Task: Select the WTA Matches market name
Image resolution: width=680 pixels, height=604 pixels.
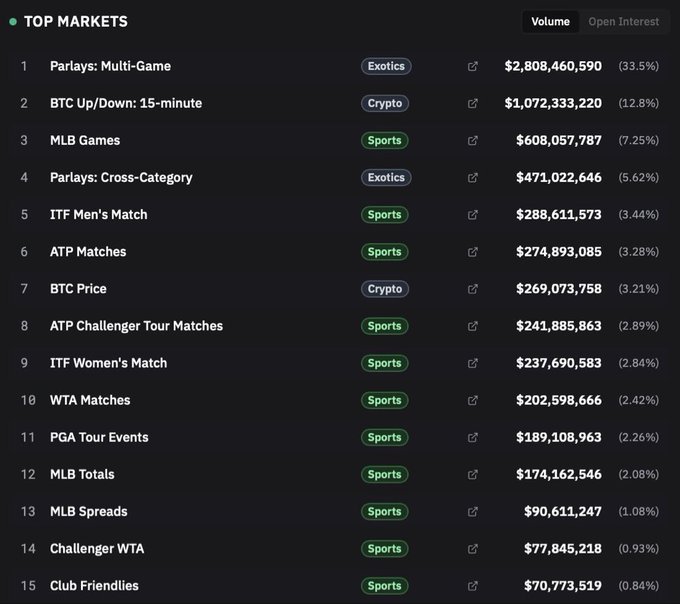Action: (90, 400)
